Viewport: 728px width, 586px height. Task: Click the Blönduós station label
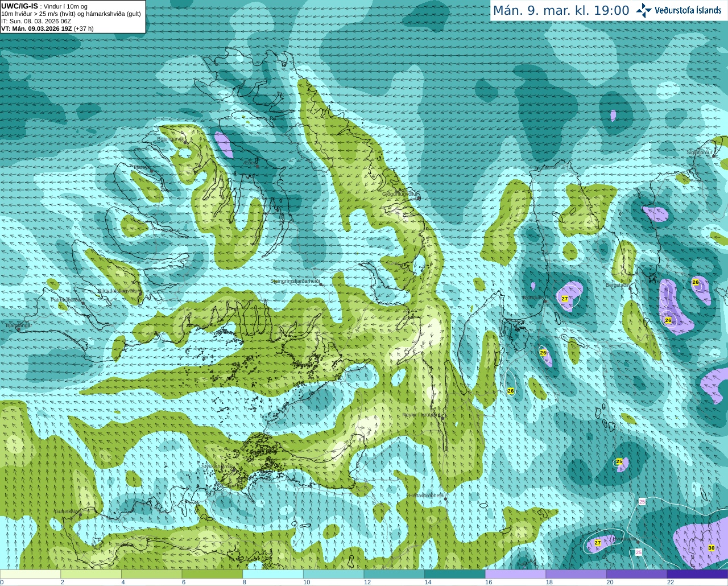click(x=533, y=298)
